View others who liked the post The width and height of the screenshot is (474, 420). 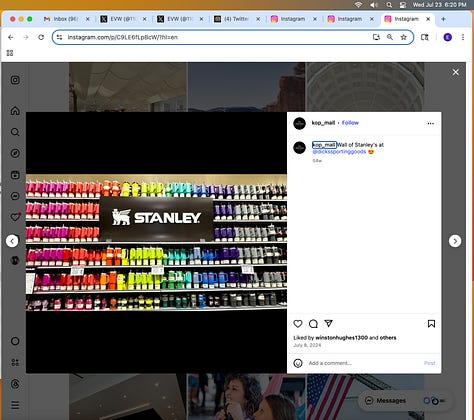coord(388,338)
